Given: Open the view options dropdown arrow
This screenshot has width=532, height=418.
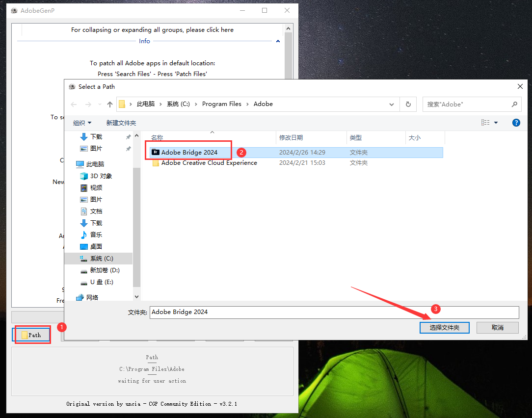Looking at the screenshot, I should [496, 123].
